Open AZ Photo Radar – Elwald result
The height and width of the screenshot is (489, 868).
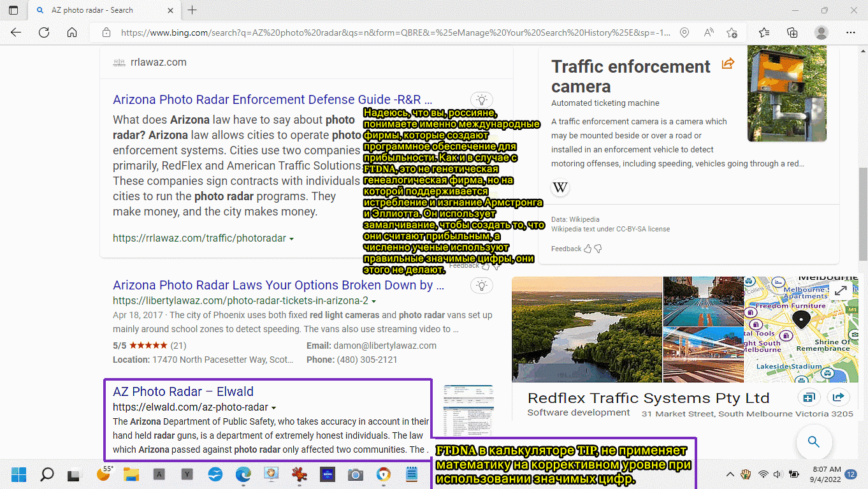pyautogui.click(x=183, y=391)
